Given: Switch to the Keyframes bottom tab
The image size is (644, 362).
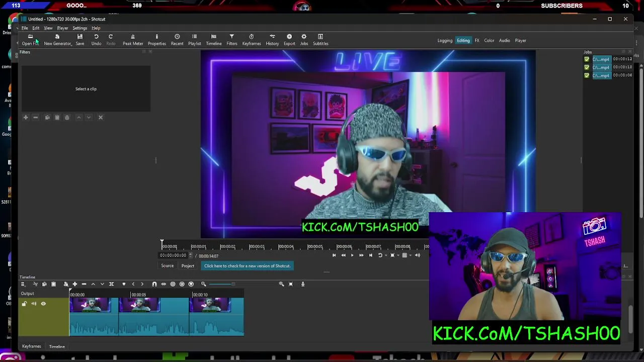Looking at the screenshot, I should click(x=31, y=346).
